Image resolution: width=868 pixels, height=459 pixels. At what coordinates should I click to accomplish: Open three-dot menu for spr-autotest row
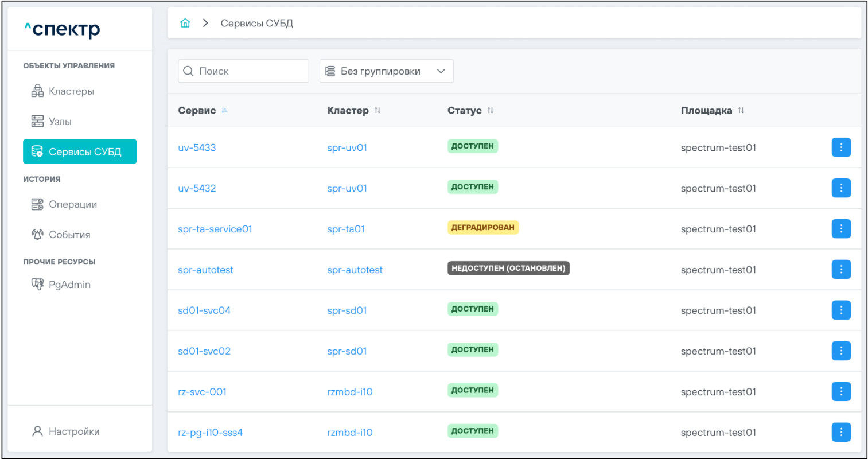click(x=840, y=270)
